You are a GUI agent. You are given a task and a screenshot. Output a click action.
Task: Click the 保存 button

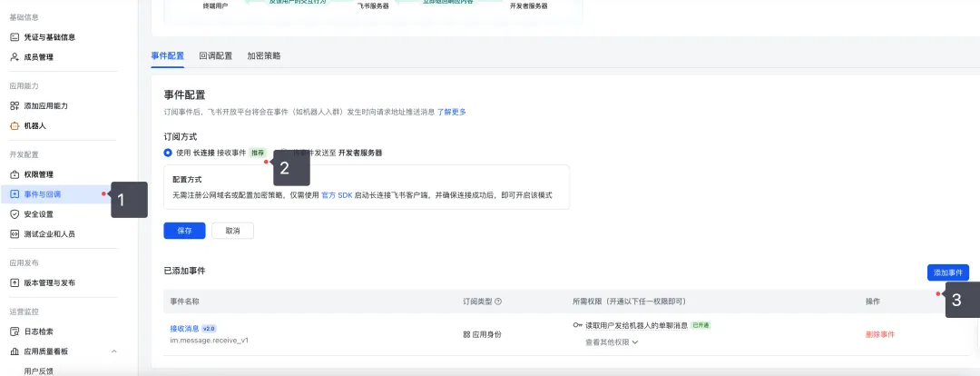(184, 230)
